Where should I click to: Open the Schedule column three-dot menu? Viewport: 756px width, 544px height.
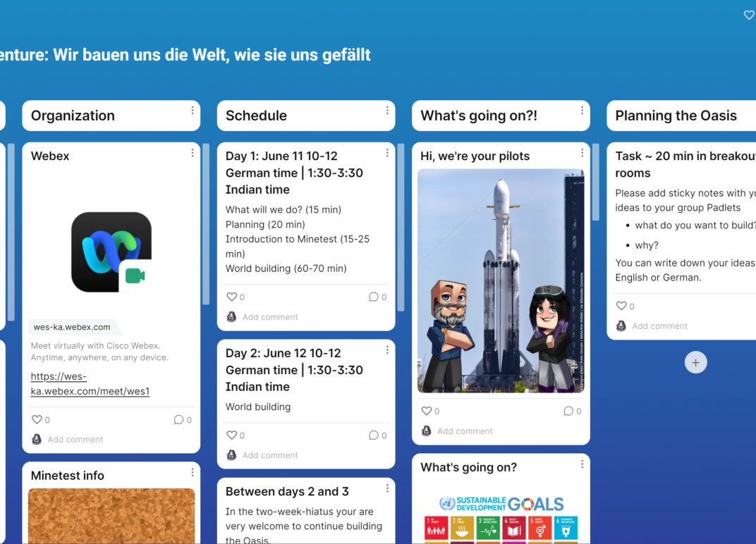tap(387, 111)
